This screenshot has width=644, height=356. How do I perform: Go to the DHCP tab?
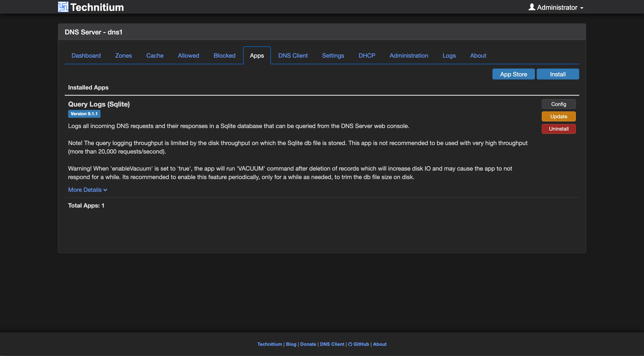tap(367, 56)
